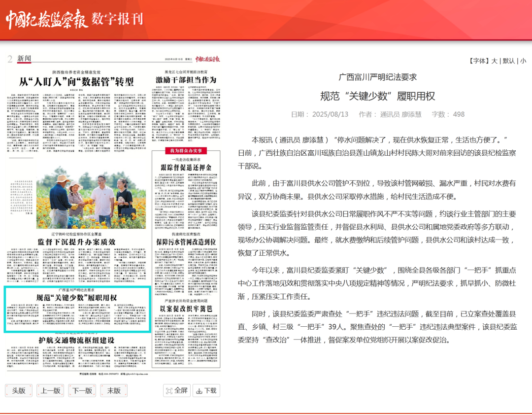The height and width of the screenshot is (415, 532).
Task: Click the subheading 黑龙江七台河开展回访教育
Action: point(186,72)
